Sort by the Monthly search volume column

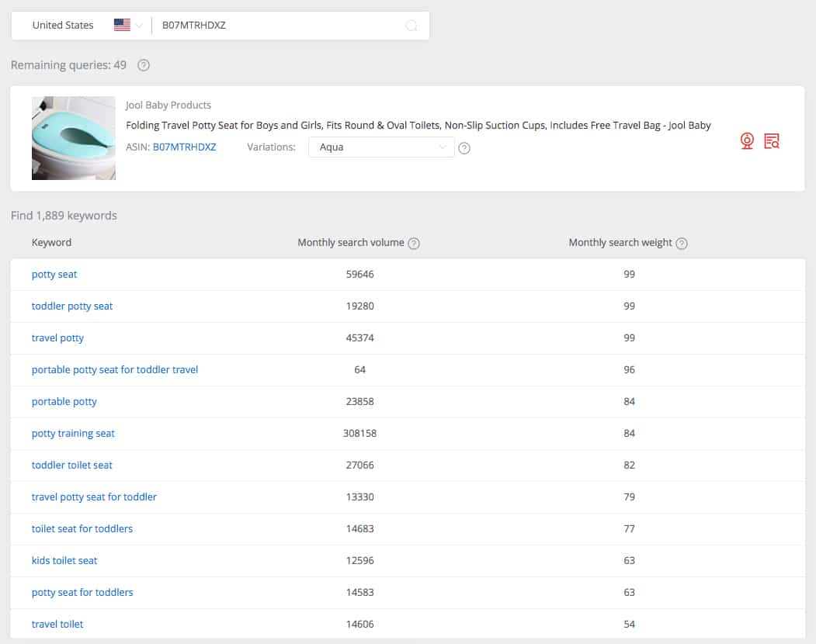click(x=351, y=243)
